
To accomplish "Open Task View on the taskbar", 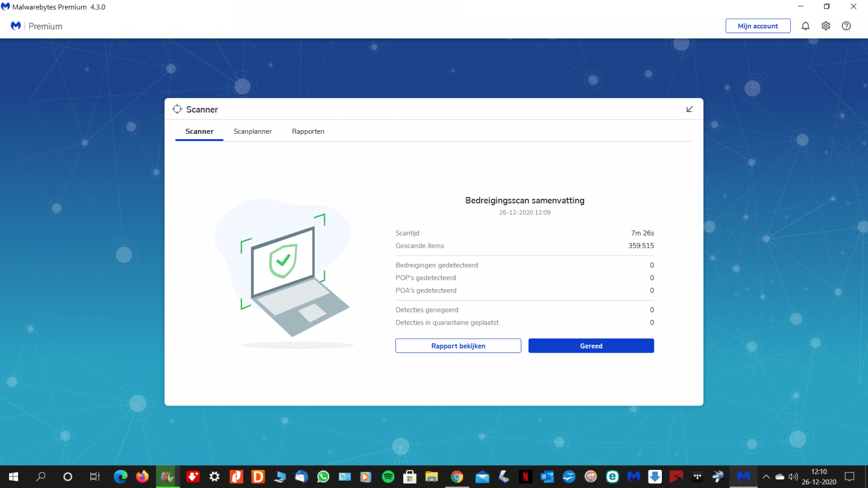I will tap(95, 477).
